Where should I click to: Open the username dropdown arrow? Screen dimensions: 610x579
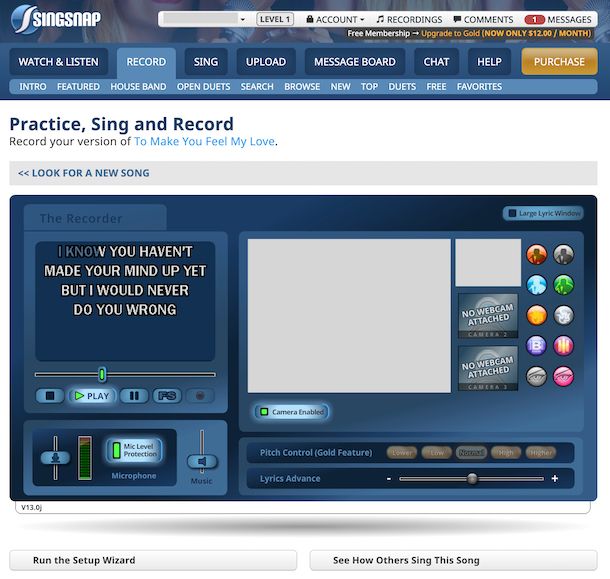click(243, 19)
